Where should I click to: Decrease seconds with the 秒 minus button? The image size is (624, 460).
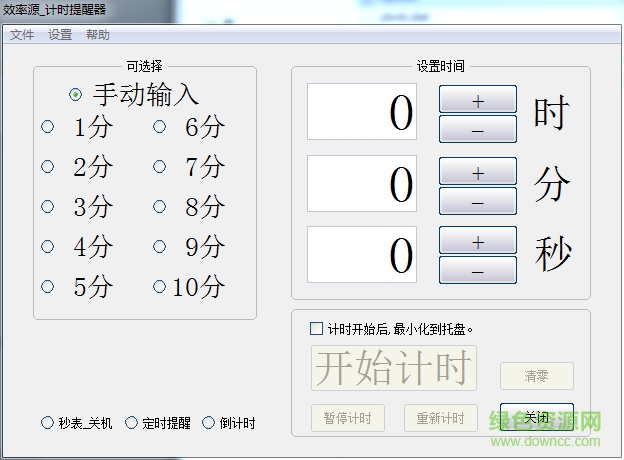(478, 270)
